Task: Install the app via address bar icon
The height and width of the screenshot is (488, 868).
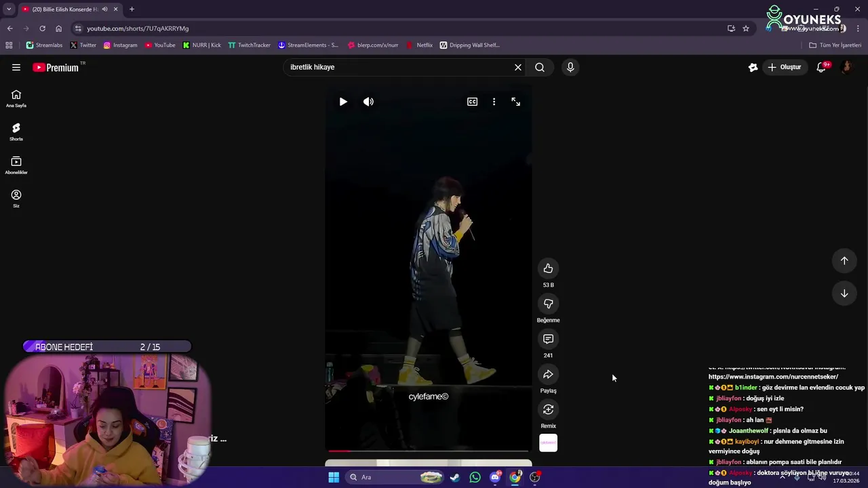Action: pyautogui.click(x=731, y=28)
